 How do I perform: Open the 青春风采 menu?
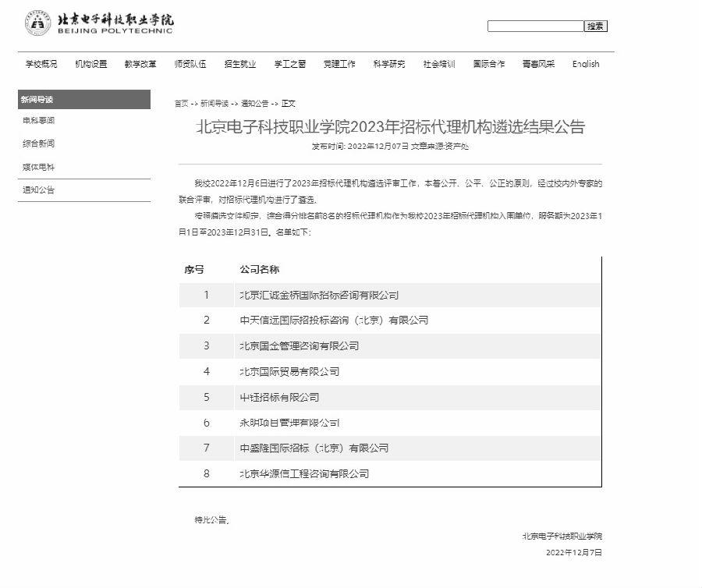point(538,64)
